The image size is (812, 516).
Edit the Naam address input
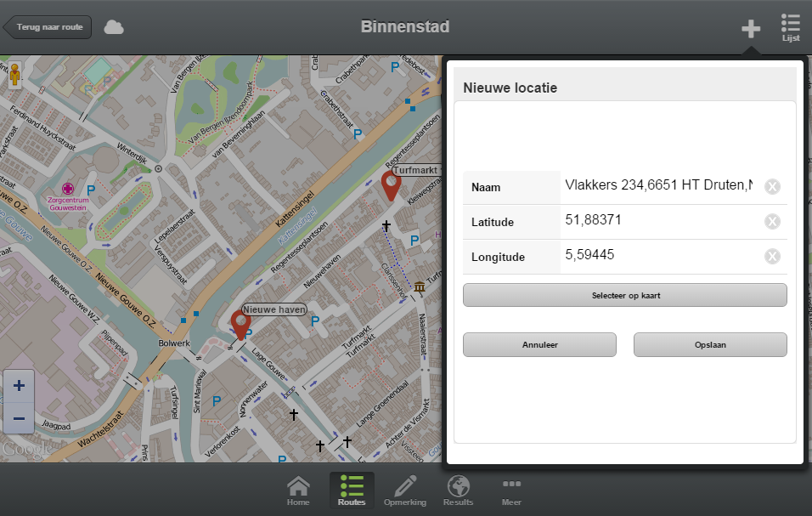[659, 185]
